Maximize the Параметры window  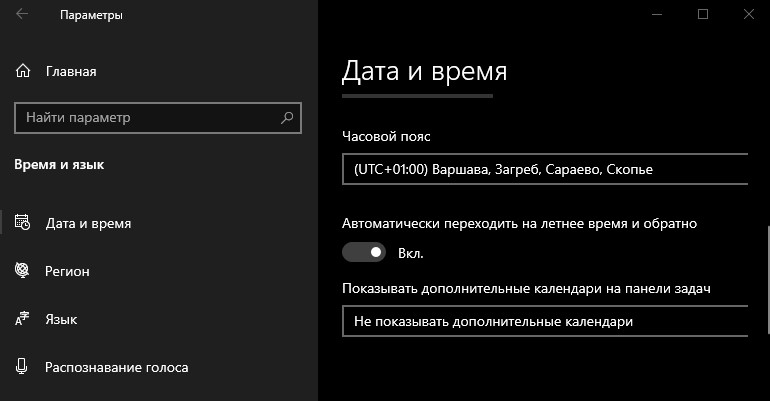[703, 14]
